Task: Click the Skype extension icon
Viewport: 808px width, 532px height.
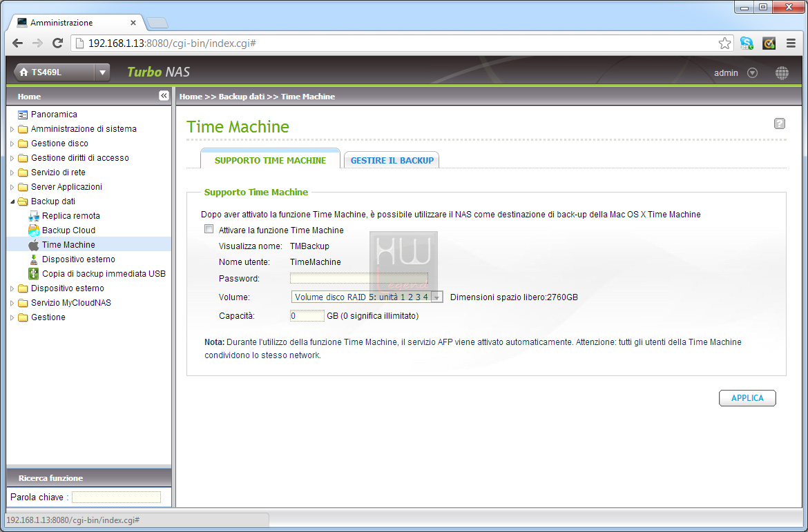Action: pyautogui.click(x=746, y=43)
